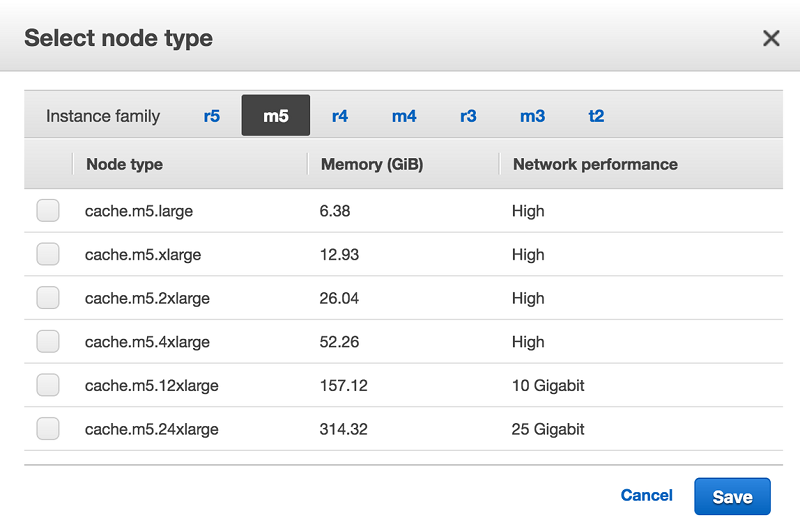Select the m5 instance family tab
This screenshot has height=531, width=800.
[x=276, y=116]
